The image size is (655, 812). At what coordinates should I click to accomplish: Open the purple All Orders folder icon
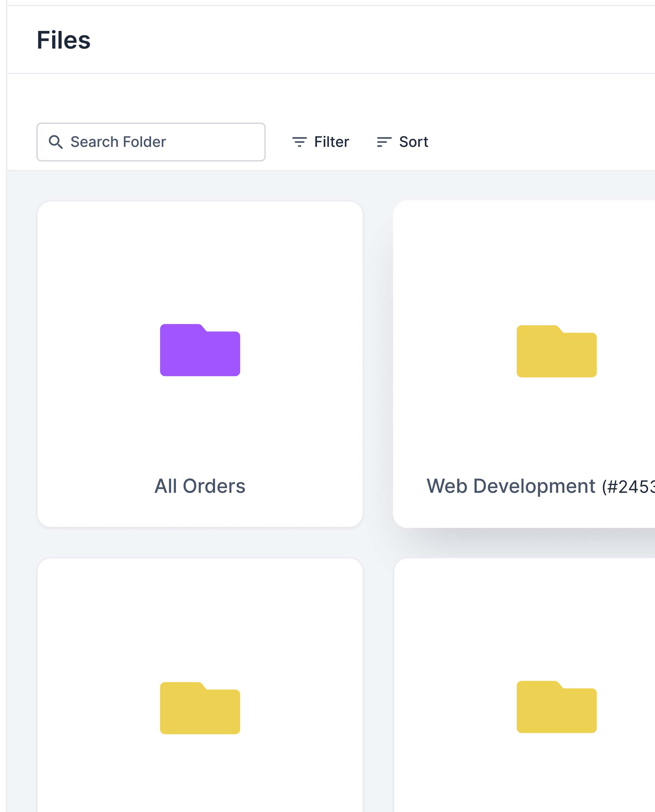pos(200,350)
